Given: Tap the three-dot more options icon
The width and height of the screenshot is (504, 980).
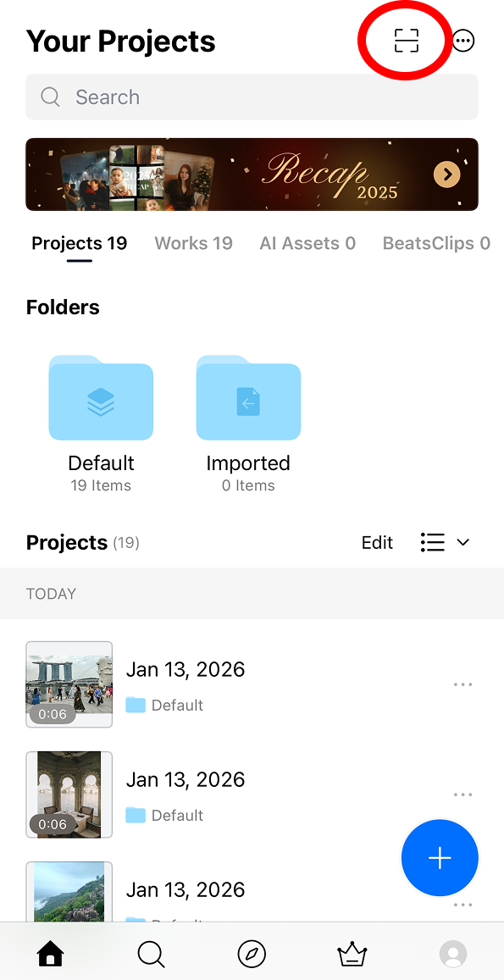Looking at the screenshot, I should click(x=462, y=40).
